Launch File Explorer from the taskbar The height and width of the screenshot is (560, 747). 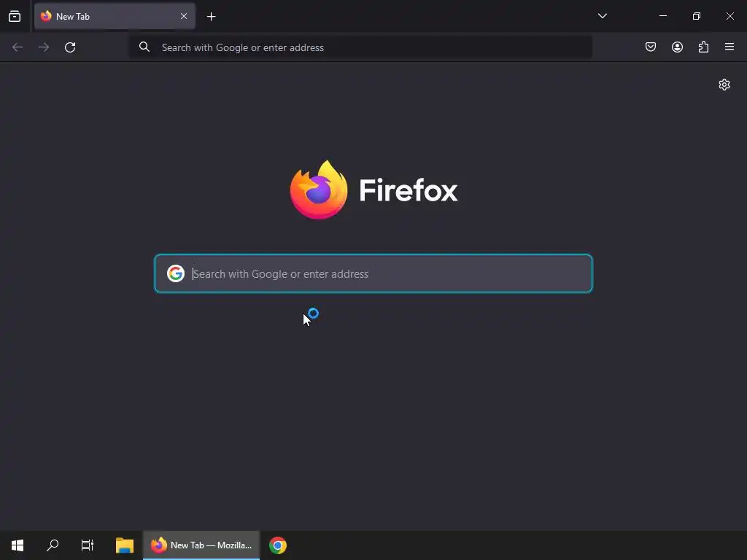coord(125,545)
